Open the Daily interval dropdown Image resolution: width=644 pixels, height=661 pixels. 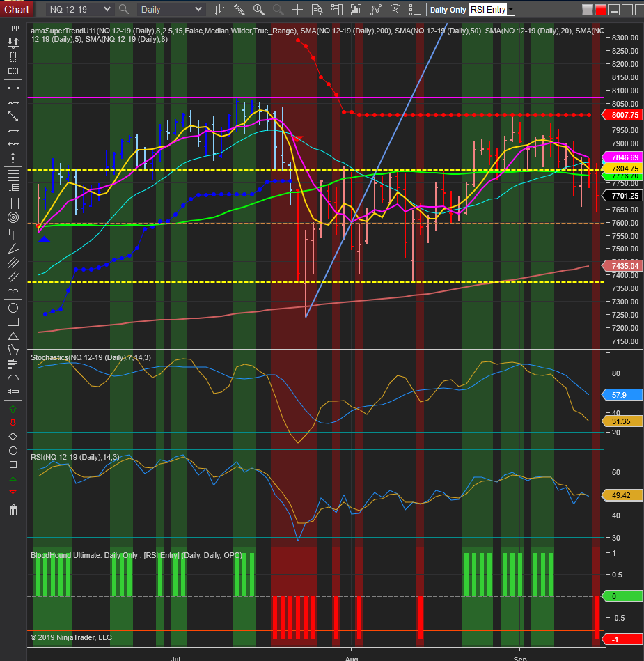pyautogui.click(x=171, y=9)
